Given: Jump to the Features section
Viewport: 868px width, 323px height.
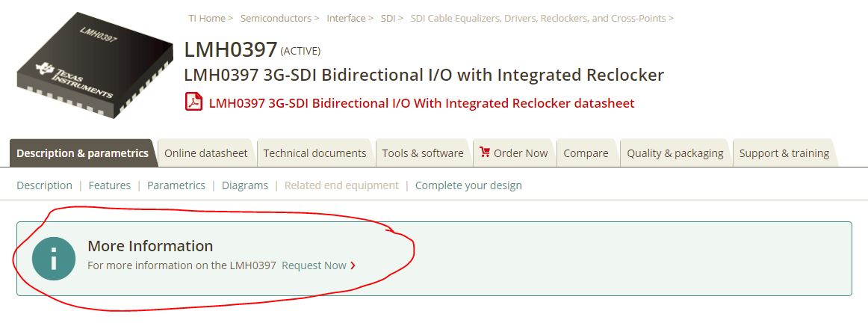Looking at the screenshot, I should click(x=109, y=185).
